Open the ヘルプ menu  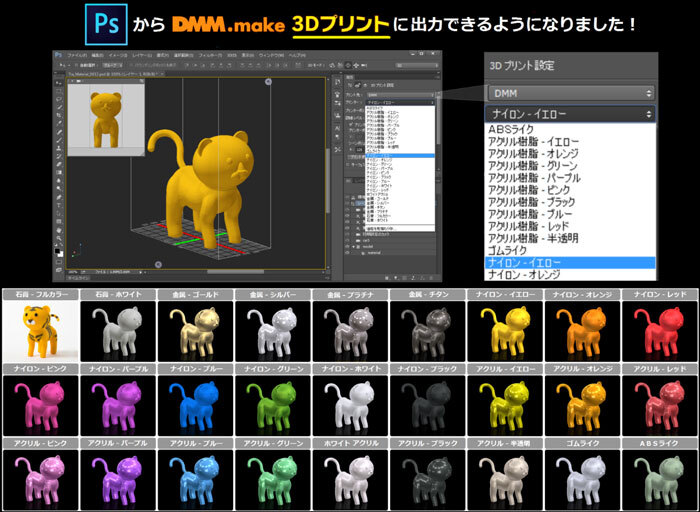click(x=296, y=55)
